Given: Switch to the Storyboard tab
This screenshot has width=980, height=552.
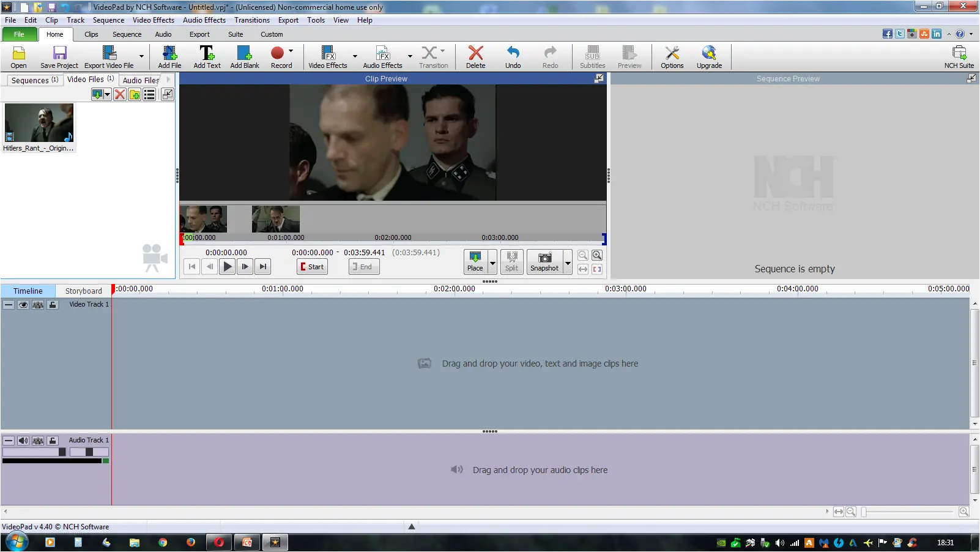Looking at the screenshot, I should 84,291.
